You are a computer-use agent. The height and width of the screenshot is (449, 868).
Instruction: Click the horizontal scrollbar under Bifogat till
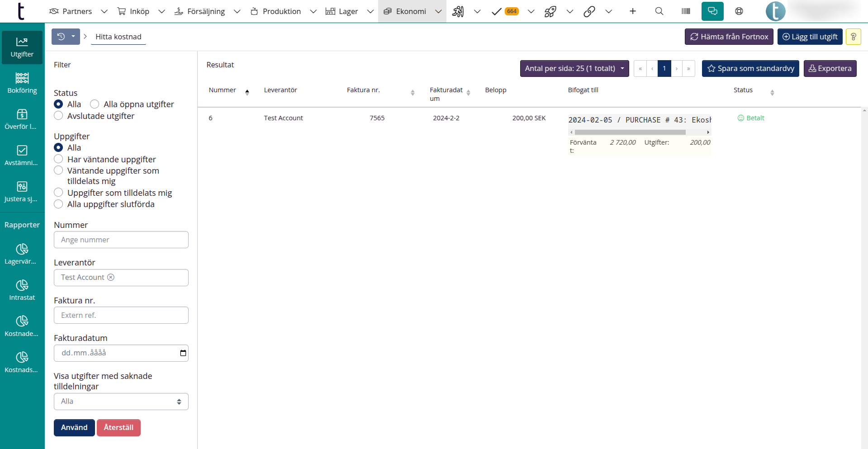pos(630,132)
